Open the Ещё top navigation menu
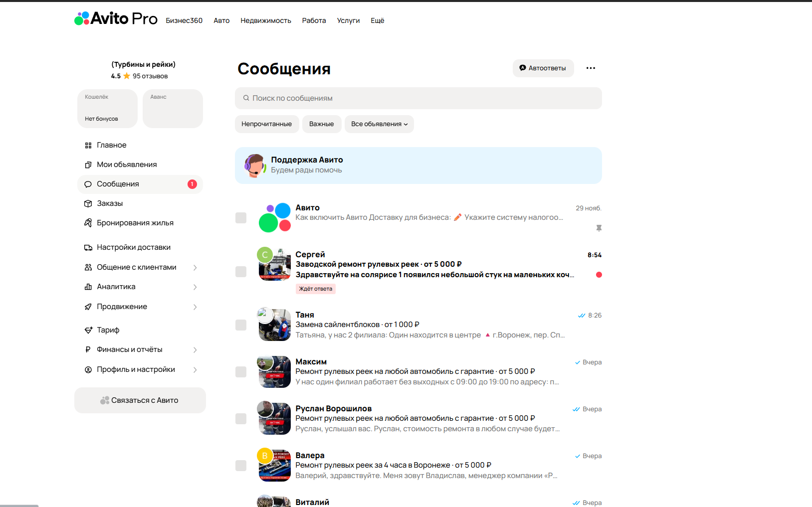The width and height of the screenshot is (812, 507). [378, 20]
